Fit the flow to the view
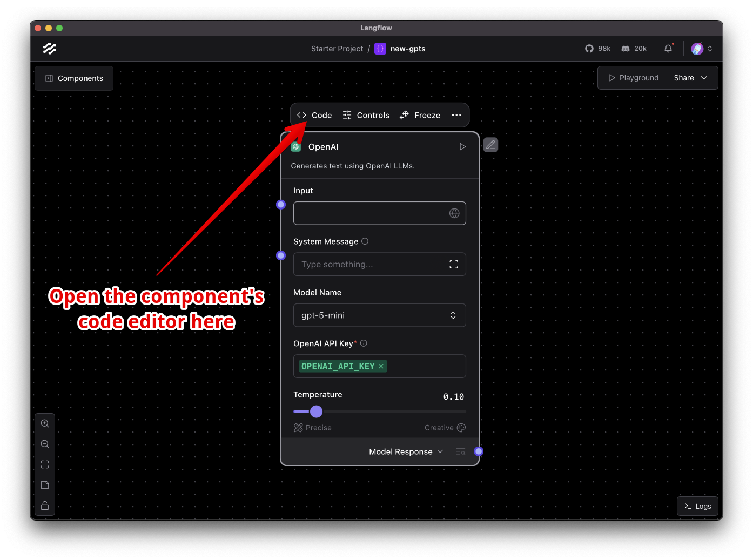The width and height of the screenshot is (753, 560). tap(45, 464)
